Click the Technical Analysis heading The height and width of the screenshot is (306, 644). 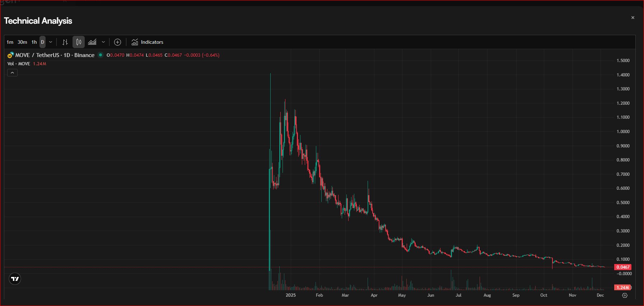point(38,21)
